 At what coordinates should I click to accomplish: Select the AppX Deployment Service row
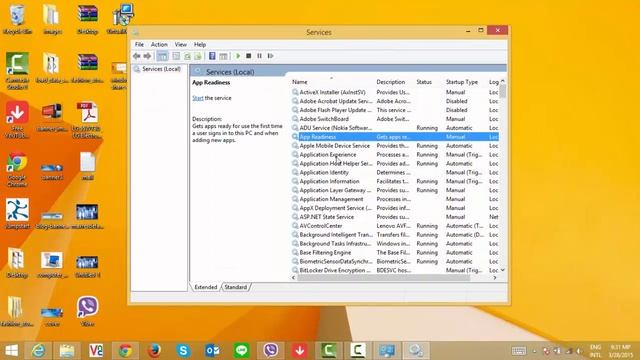click(395, 208)
